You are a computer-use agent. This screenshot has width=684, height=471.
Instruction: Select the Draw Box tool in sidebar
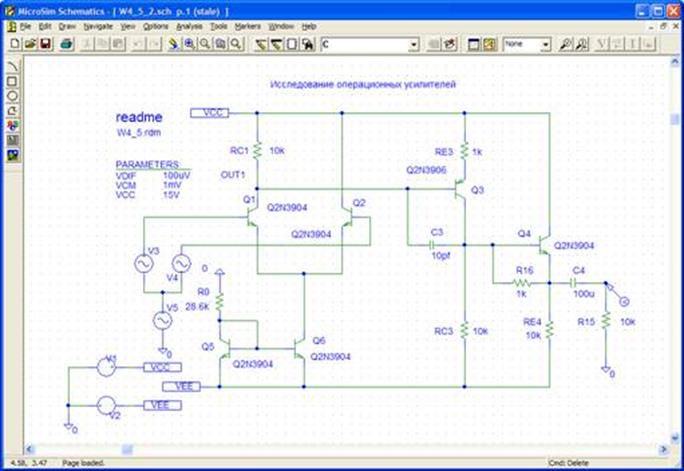[x=13, y=81]
